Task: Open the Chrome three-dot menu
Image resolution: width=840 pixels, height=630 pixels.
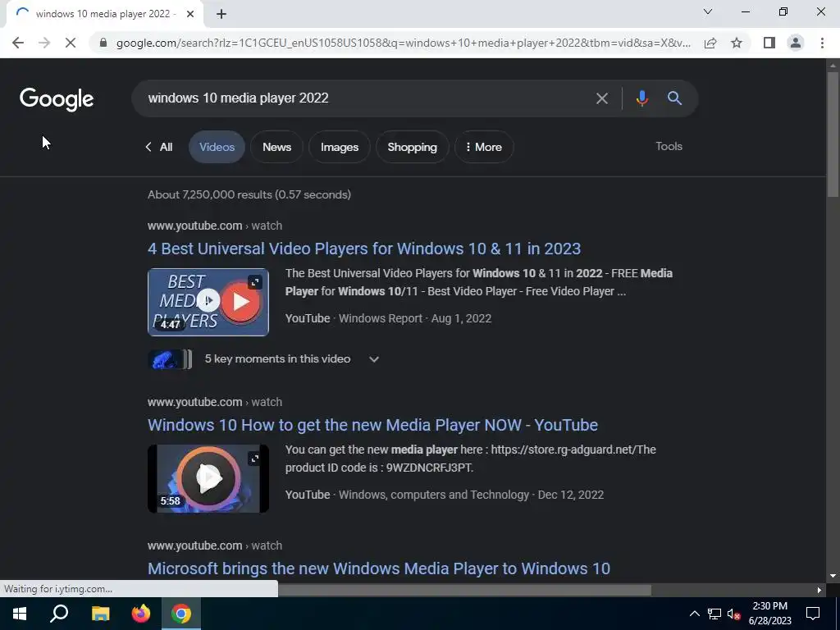Action: (822, 43)
